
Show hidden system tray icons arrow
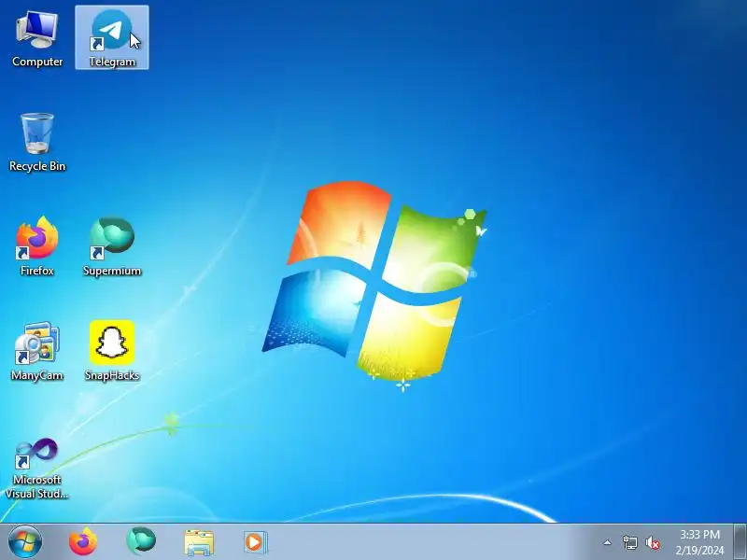point(608,542)
